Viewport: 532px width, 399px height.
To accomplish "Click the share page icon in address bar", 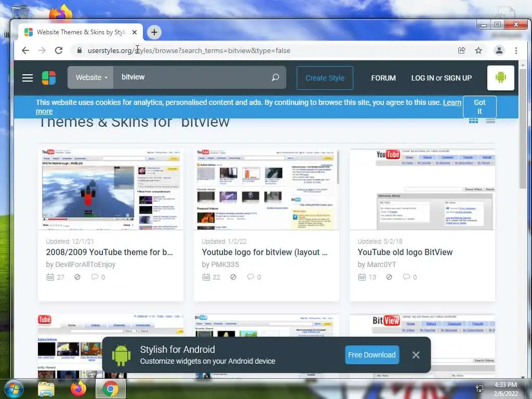I will pyautogui.click(x=461, y=50).
